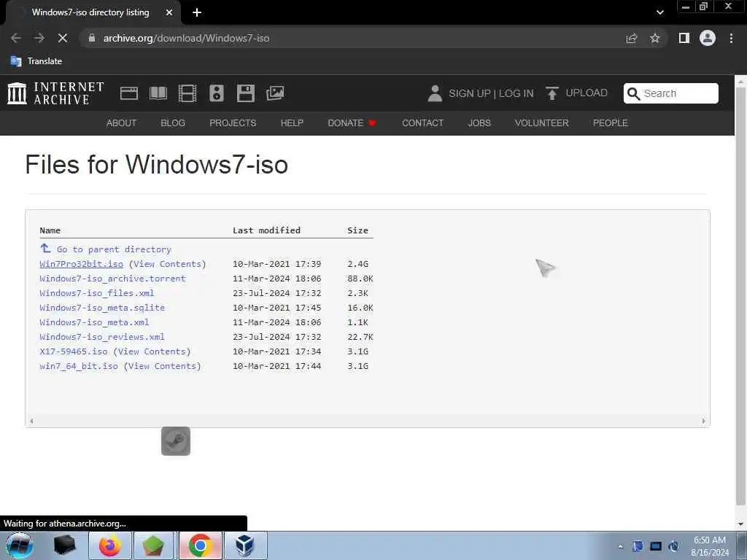Click the listing box right scroll arrow
The image size is (747, 560).
pyautogui.click(x=703, y=421)
